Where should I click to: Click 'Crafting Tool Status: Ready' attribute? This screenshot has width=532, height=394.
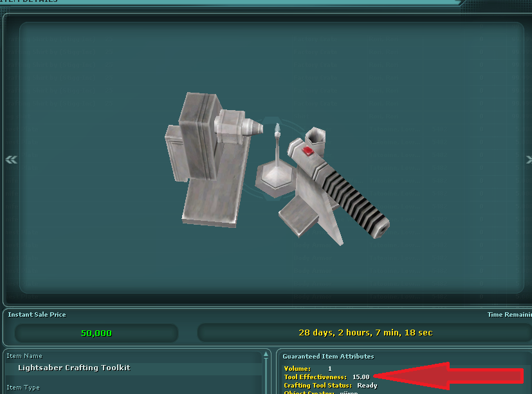coord(331,386)
